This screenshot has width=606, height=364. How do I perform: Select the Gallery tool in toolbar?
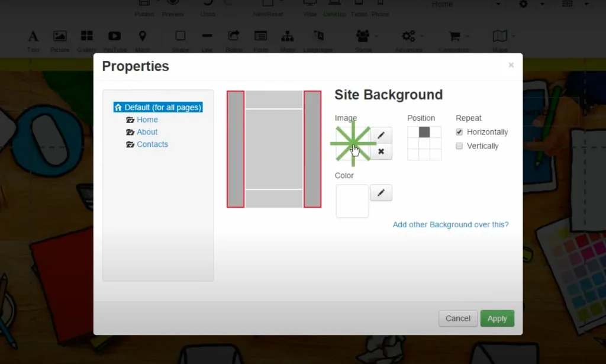pyautogui.click(x=86, y=41)
